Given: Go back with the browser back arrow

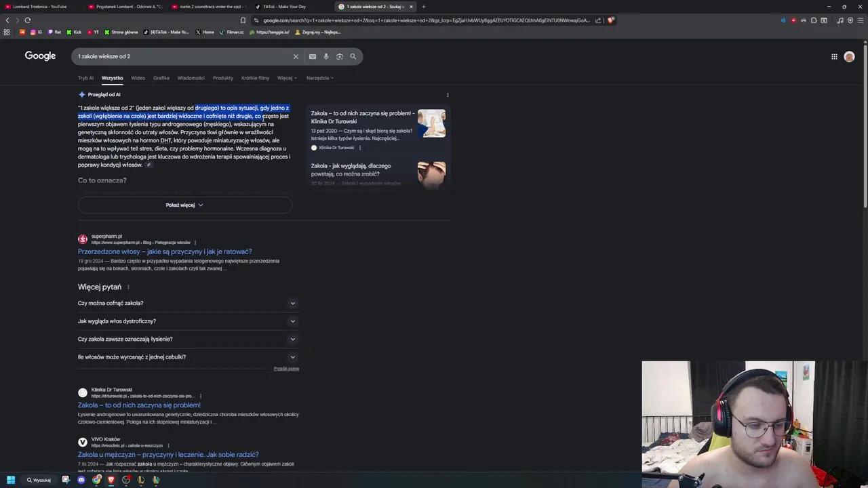Looking at the screenshot, I should point(7,20).
